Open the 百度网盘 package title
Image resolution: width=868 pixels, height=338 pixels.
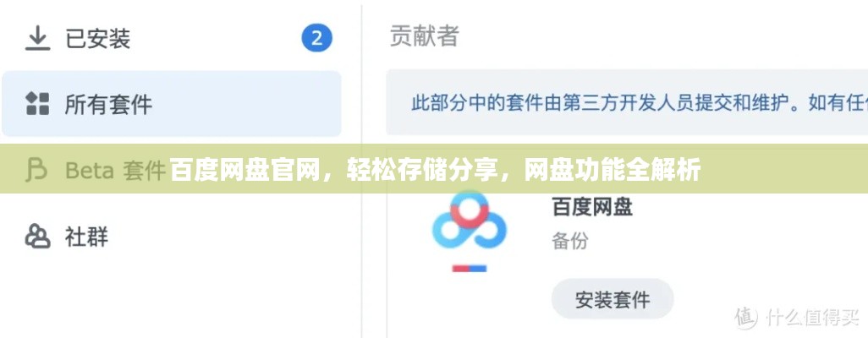point(591,208)
